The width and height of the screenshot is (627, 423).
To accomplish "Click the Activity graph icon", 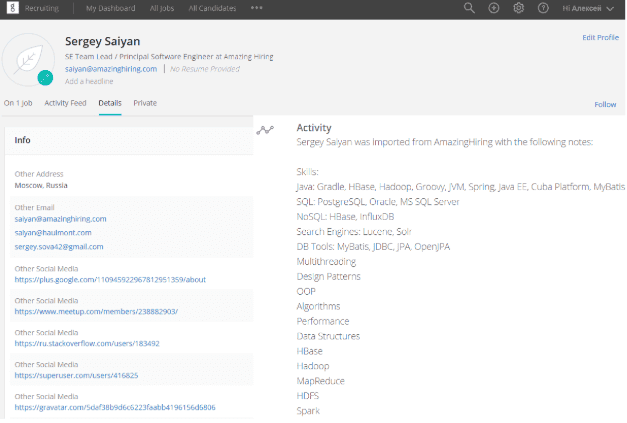I will pyautogui.click(x=265, y=130).
